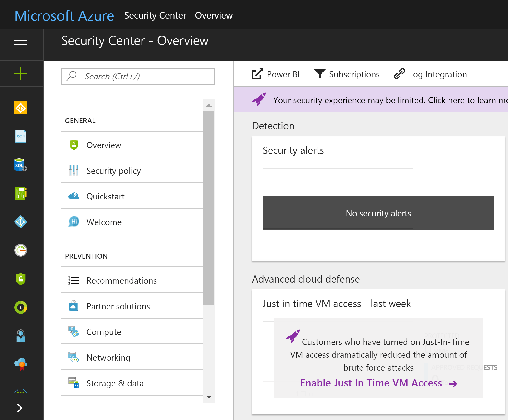
Task: Select Security policy menu item
Action: pos(113,171)
